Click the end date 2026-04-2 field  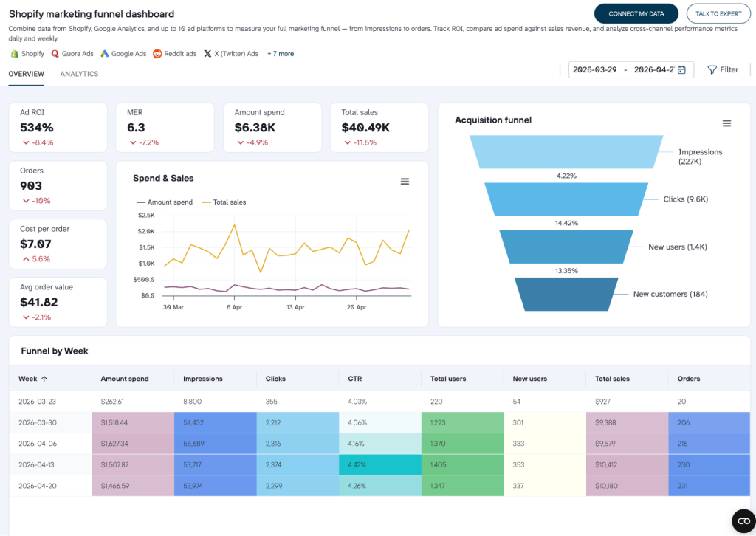tap(653, 70)
